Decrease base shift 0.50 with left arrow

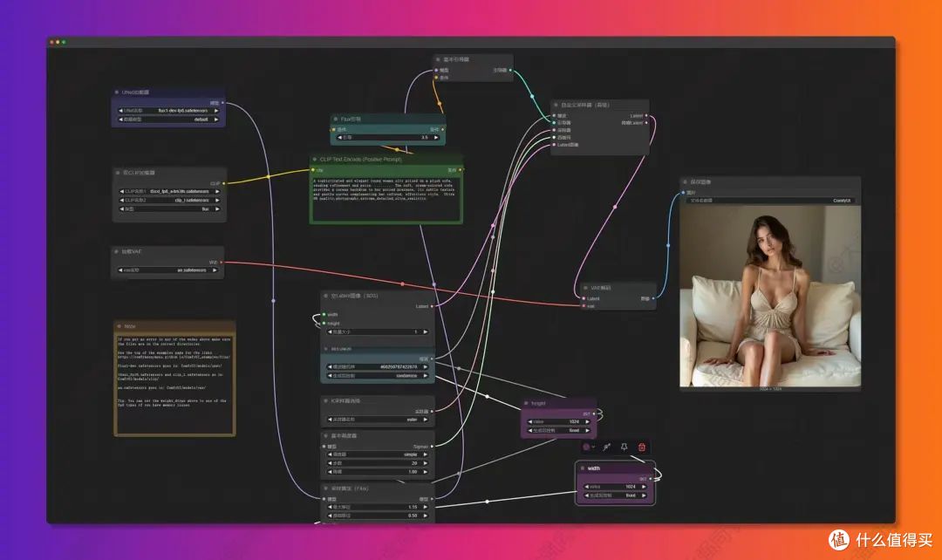pyautogui.click(x=330, y=516)
